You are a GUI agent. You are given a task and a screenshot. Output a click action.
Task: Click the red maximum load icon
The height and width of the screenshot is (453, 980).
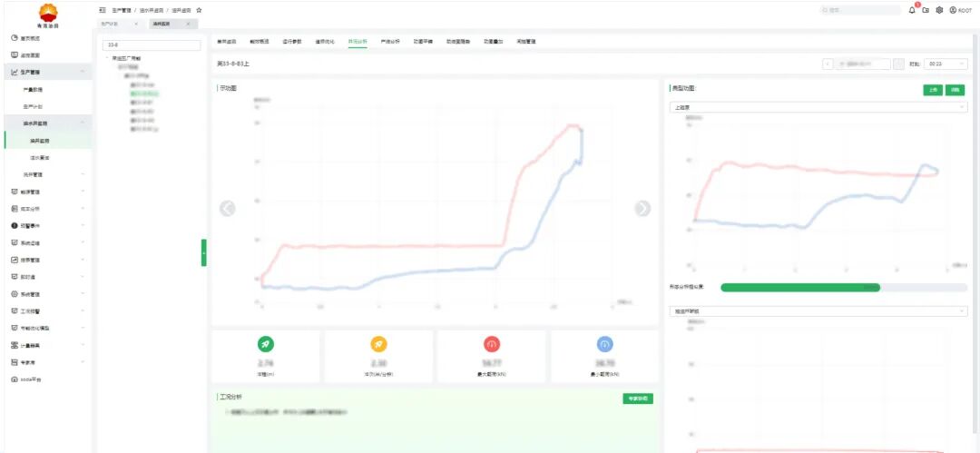[x=491, y=343]
